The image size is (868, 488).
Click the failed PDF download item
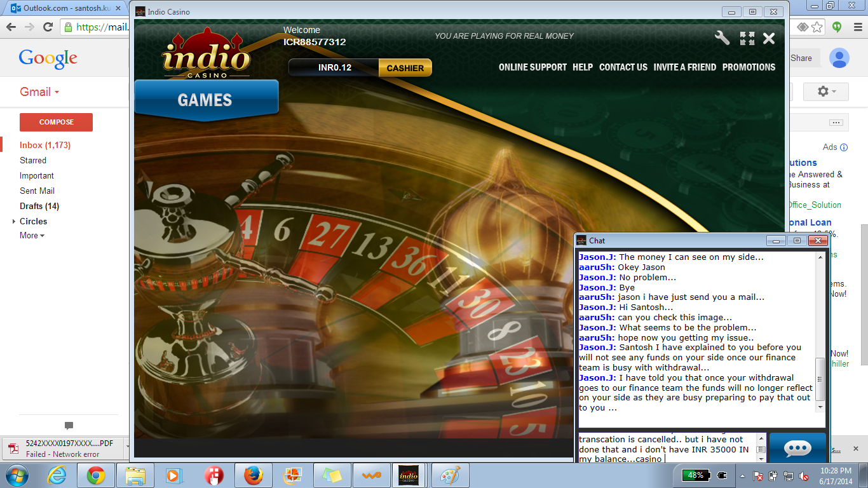point(62,448)
